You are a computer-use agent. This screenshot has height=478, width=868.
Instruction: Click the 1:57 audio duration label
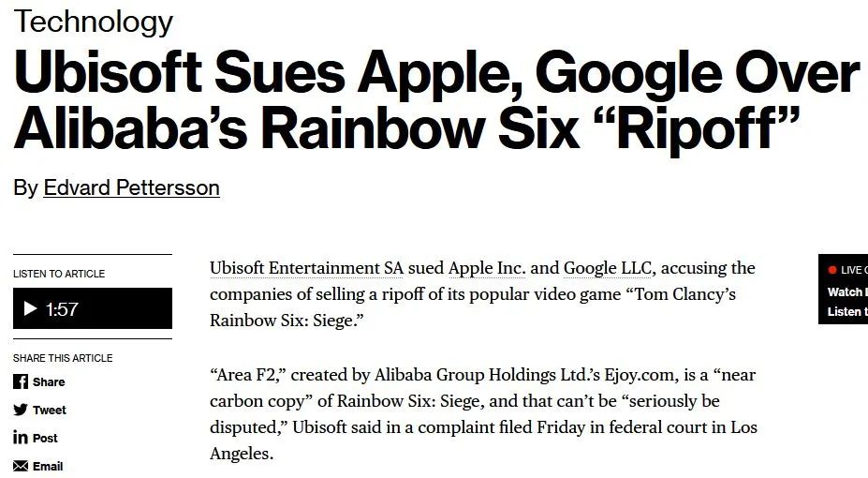click(x=62, y=309)
